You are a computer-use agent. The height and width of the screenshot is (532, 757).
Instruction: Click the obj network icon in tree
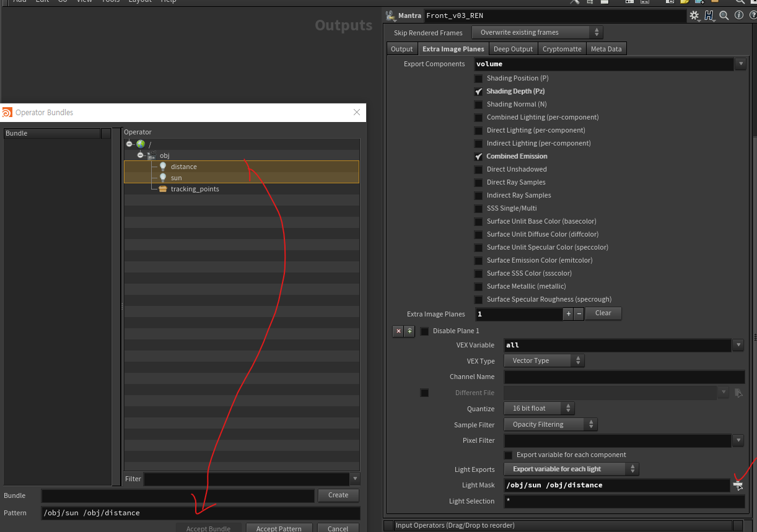(152, 155)
